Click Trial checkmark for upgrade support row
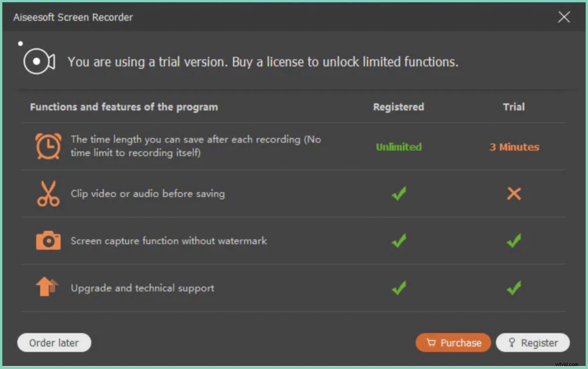 coord(514,288)
